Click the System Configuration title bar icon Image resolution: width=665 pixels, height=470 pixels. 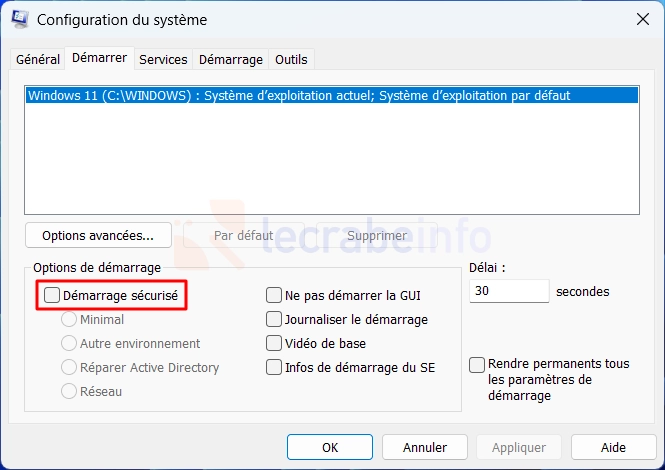20,20
